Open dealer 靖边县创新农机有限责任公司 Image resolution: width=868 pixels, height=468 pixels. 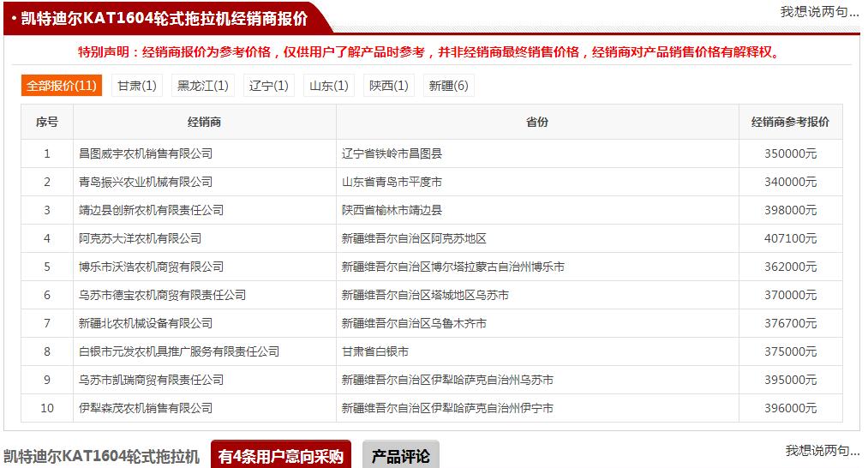coord(151,210)
